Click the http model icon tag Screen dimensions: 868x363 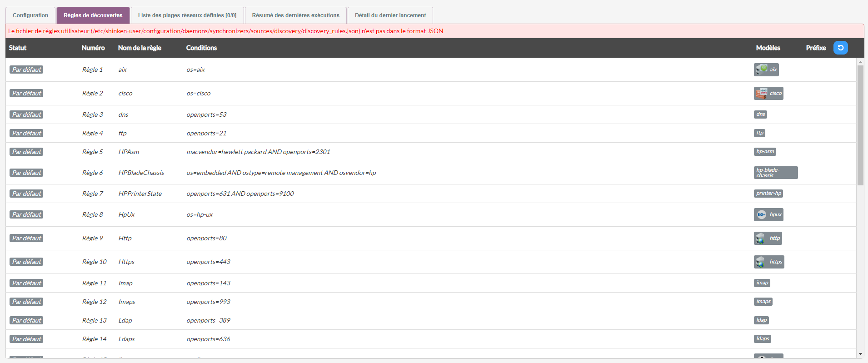768,238
